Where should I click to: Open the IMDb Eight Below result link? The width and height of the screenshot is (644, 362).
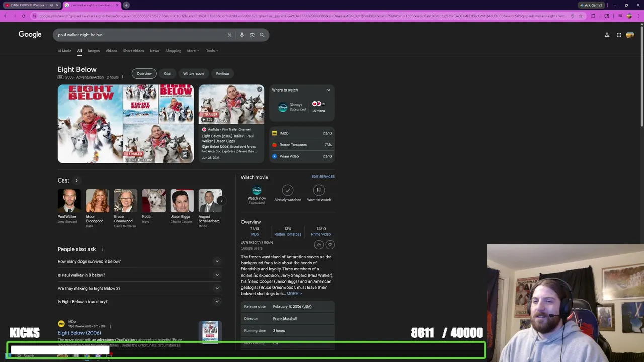(x=79, y=333)
